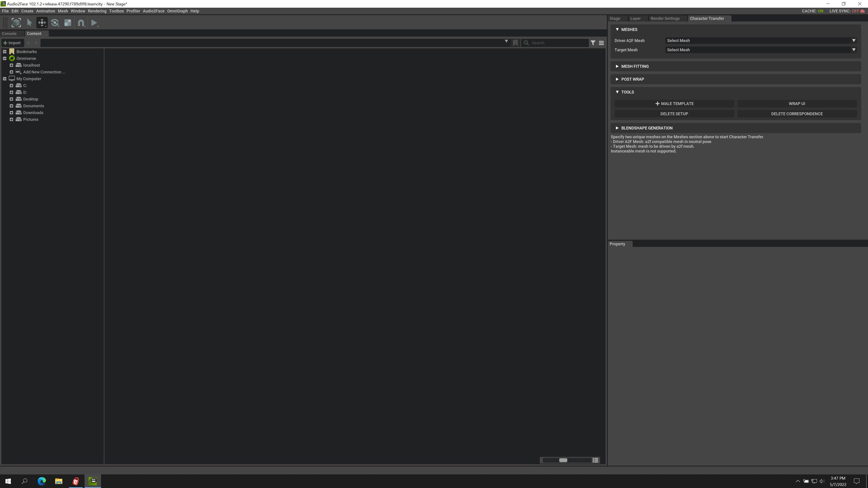Open the filter funnel icon
The image size is (868, 488).
pyautogui.click(x=593, y=43)
